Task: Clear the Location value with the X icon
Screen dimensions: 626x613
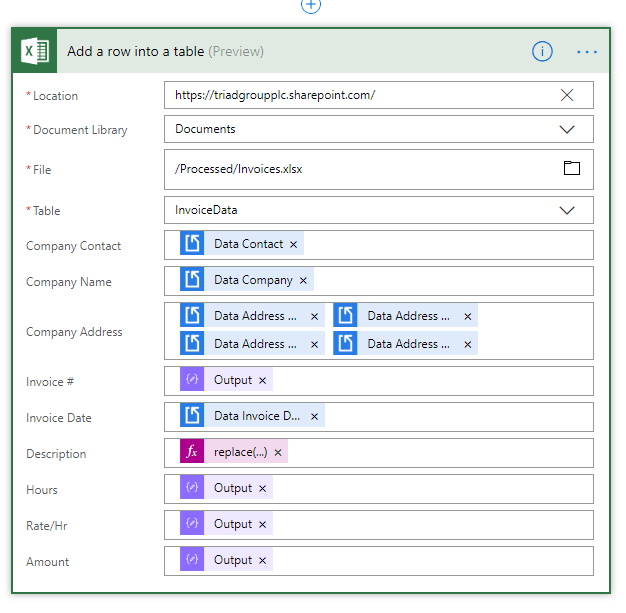Action: (567, 95)
